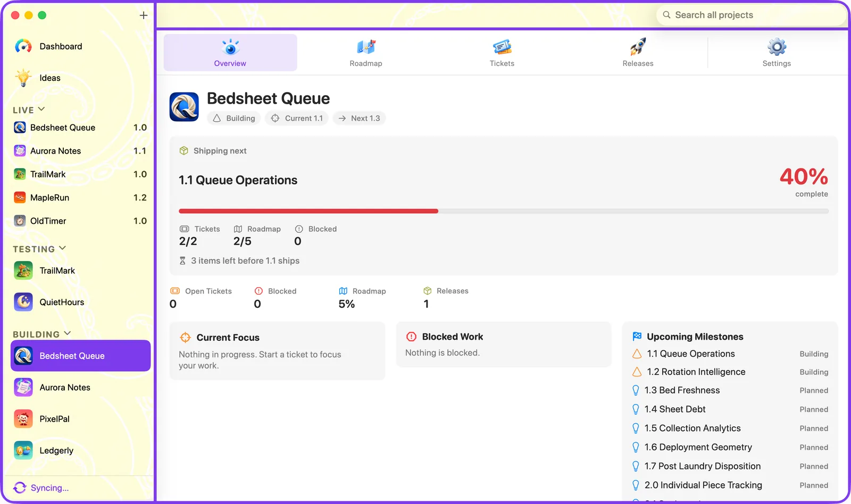Click the Next 1.3 pill
The width and height of the screenshot is (851, 504).
[x=360, y=118]
